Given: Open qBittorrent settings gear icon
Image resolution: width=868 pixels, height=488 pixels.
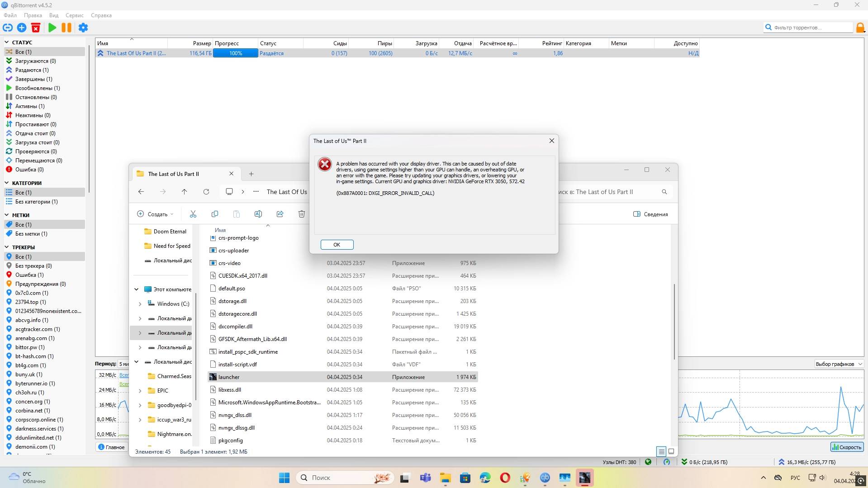Looking at the screenshot, I should pos(83,28).
